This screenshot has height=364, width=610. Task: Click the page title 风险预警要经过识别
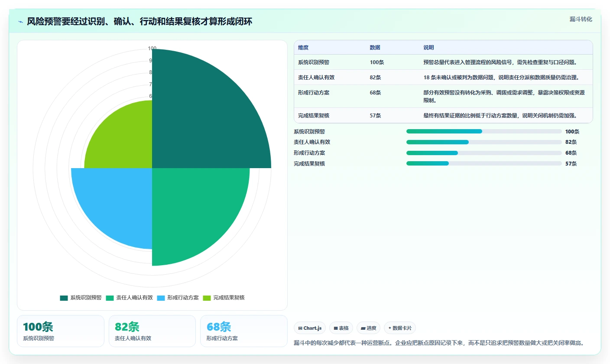click(140, 22)
